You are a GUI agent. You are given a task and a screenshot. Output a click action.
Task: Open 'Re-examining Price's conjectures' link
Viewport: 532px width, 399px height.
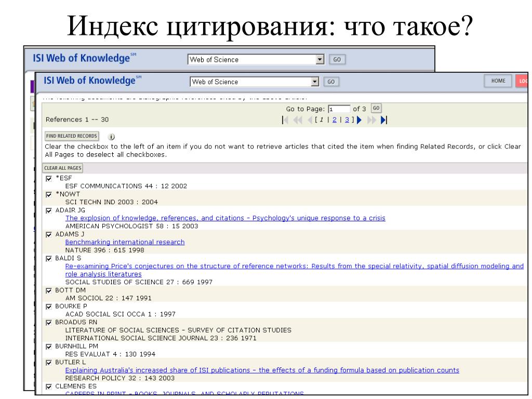coord(295,270)
